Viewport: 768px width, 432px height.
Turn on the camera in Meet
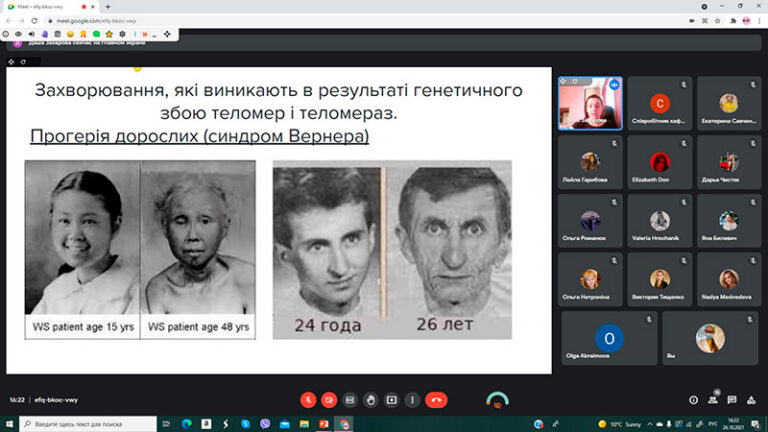tap(329, 400)
